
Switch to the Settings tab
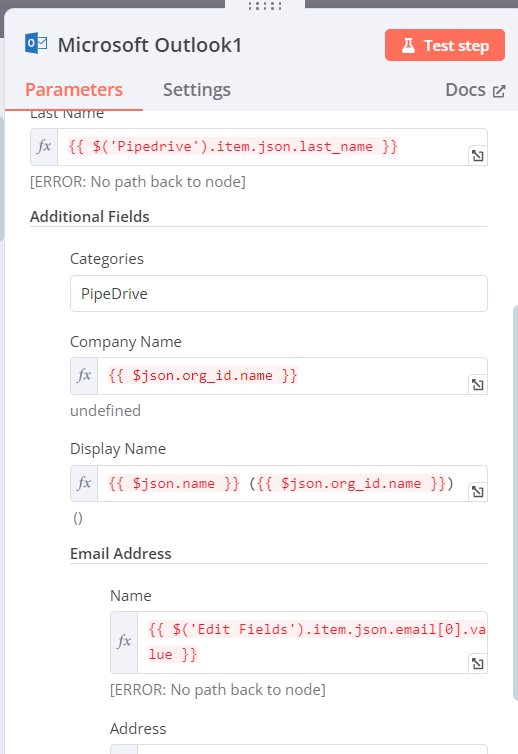pyautogui.click(x=197, y=90)
